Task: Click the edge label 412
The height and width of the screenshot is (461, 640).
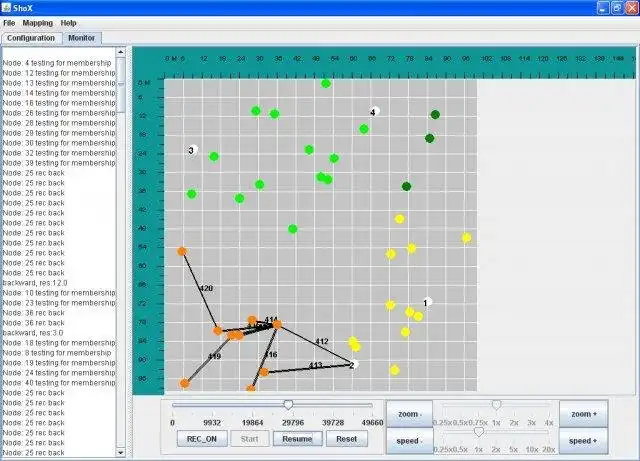Action: [322, 341]
